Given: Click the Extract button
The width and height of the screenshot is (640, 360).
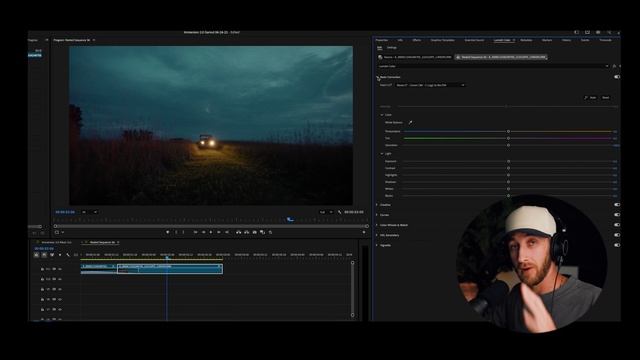Looking at the screenshot, I should click(247, 232).
